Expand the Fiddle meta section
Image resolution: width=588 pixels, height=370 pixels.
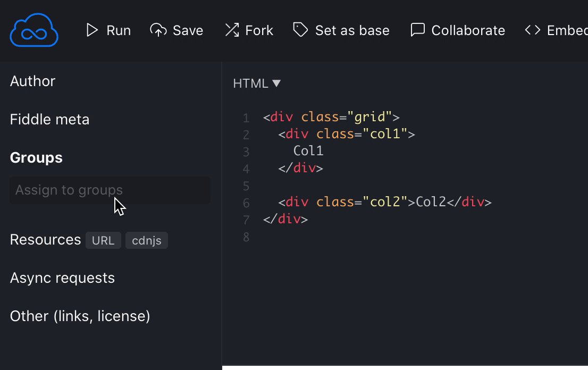click(49, 119)
